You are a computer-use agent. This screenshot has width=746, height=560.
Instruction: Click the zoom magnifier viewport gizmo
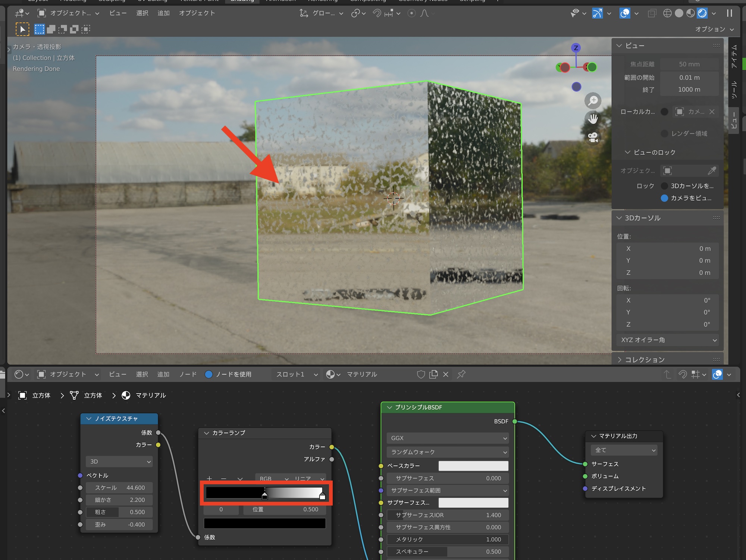(x=593, y=101)
